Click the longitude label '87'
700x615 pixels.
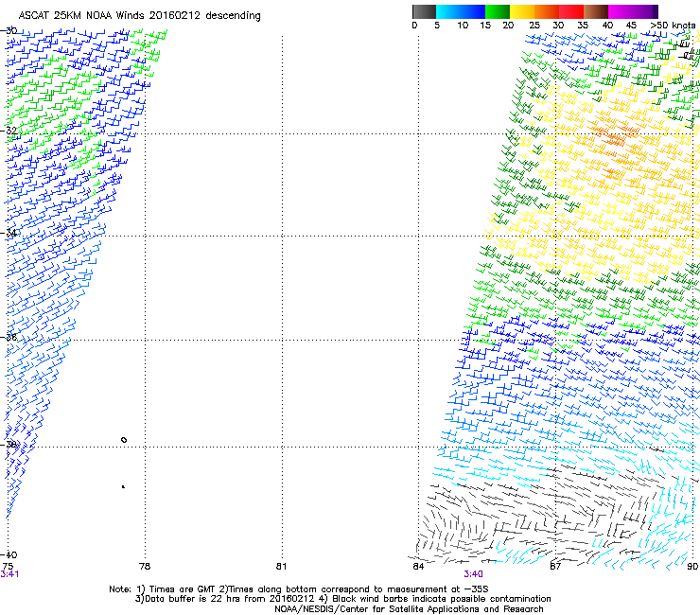coord(555,566)
